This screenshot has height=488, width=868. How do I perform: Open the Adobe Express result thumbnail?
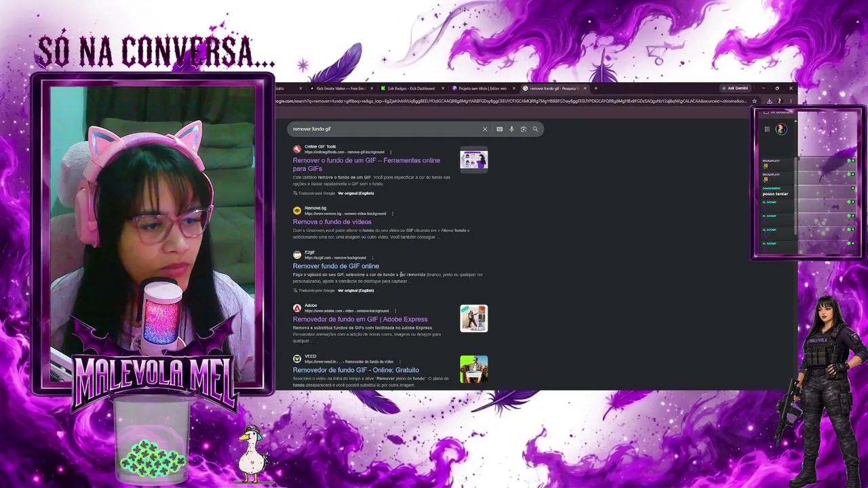[473, 319]
